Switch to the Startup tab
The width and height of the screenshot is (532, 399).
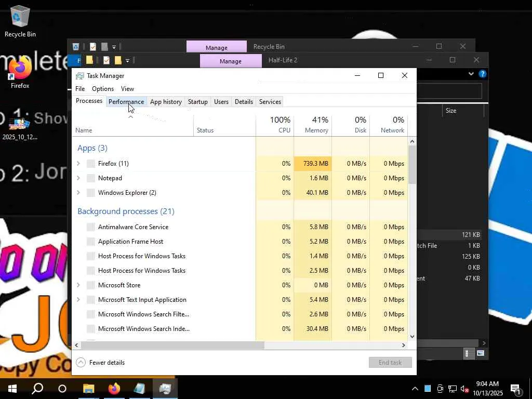click(198, 102)
